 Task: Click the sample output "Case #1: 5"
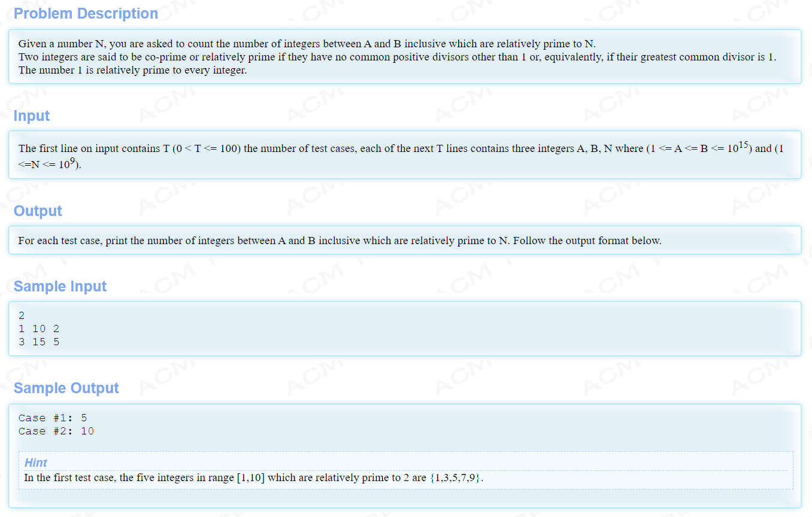coord(53,418)
